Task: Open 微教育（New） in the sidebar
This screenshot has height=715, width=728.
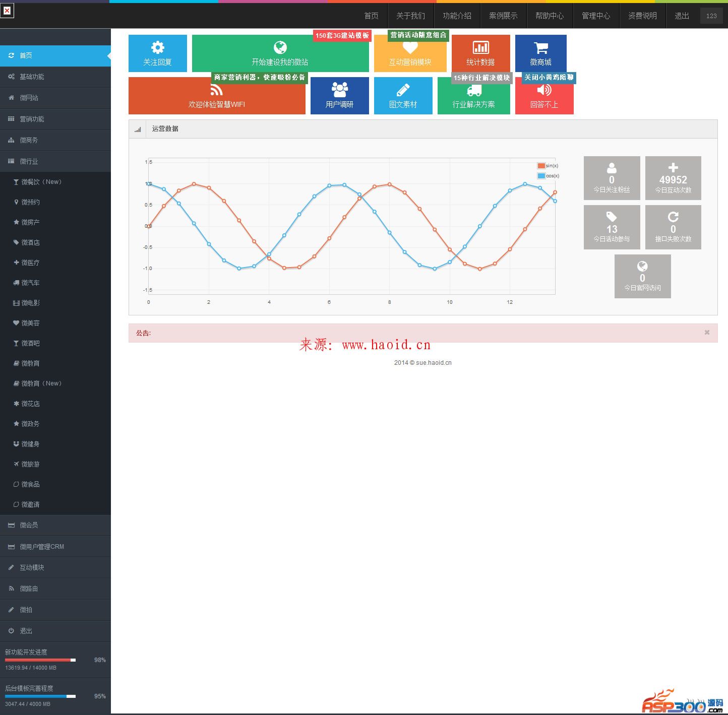Action: 55,383
